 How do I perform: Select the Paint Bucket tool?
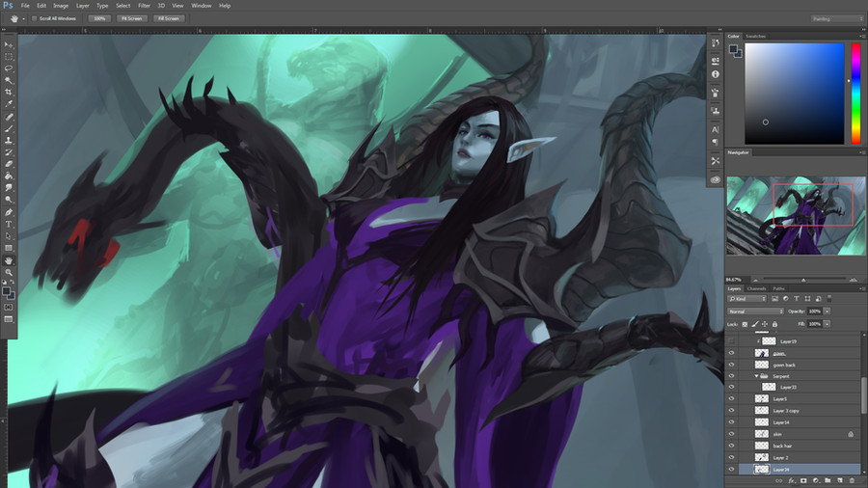click(x=9, y=176)
